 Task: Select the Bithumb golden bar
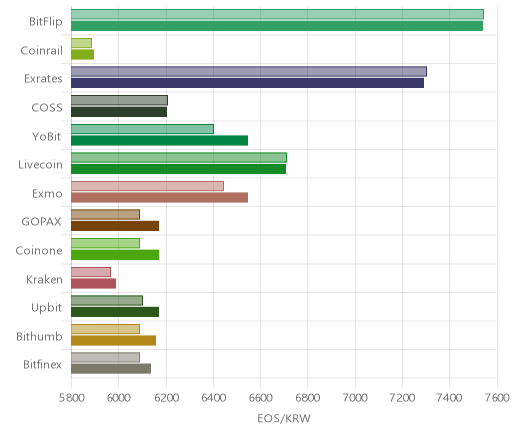pyautogui.click(x=113, y=341)
